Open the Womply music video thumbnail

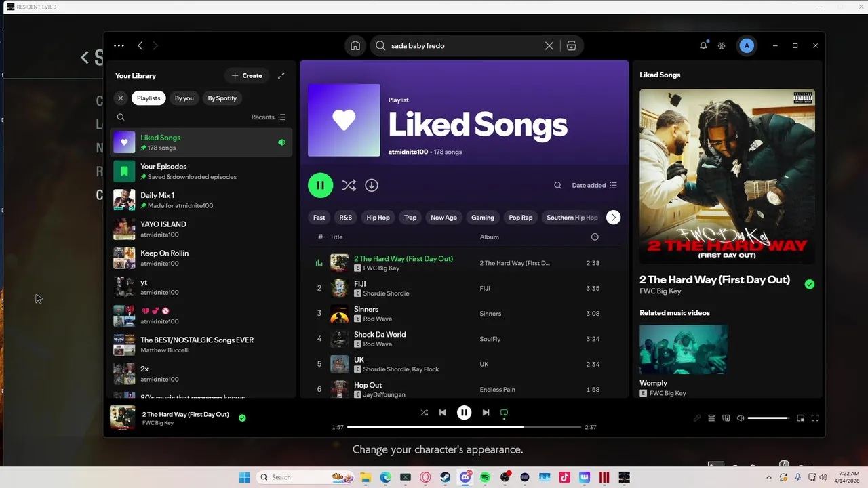[684, 350]
